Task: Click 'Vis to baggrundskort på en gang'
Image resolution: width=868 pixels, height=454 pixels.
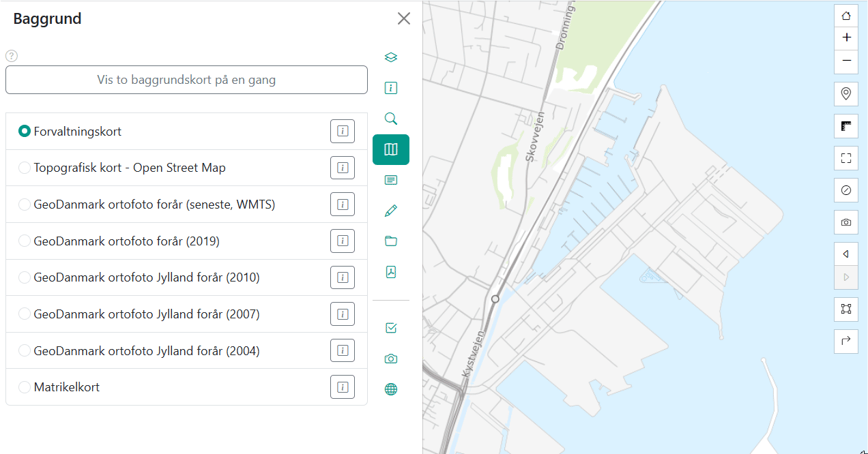Action: (x=186, y=80)
